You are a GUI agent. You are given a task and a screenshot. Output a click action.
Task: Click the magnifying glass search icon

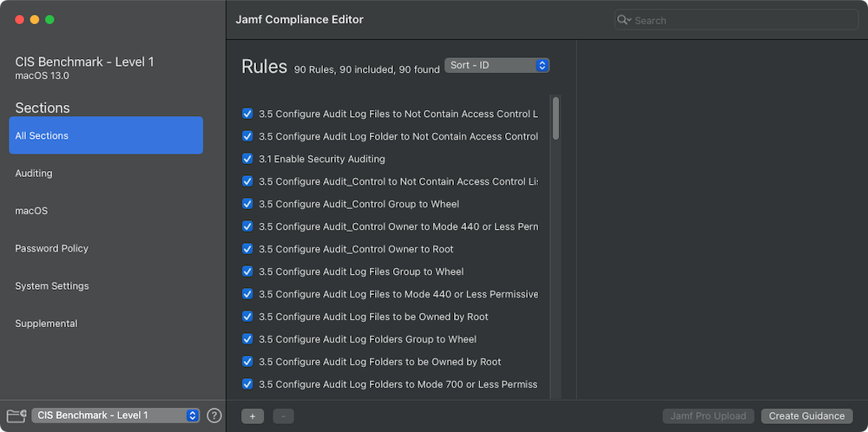click(624, 20)
